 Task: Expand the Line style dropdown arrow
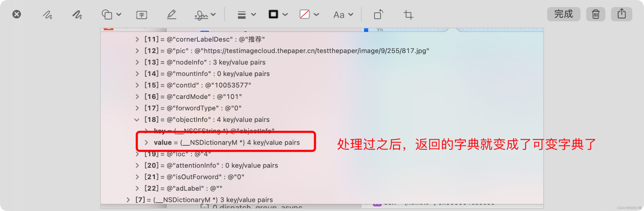tap(254, 15)
